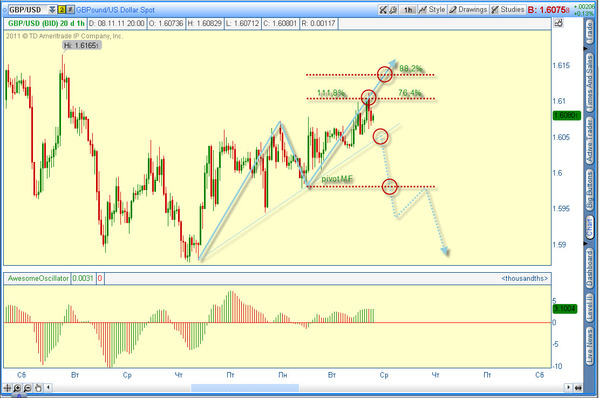Click the yellow linked-color number 2 icon
This screenshot has height=398, width=599.
tap(62, 10)
